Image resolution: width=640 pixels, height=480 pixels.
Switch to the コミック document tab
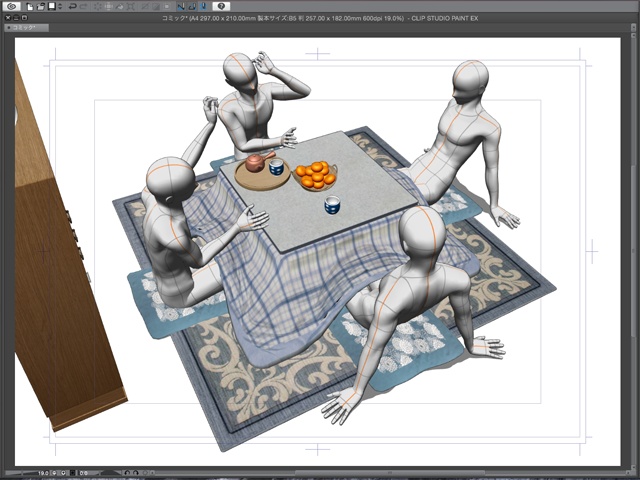27,27
